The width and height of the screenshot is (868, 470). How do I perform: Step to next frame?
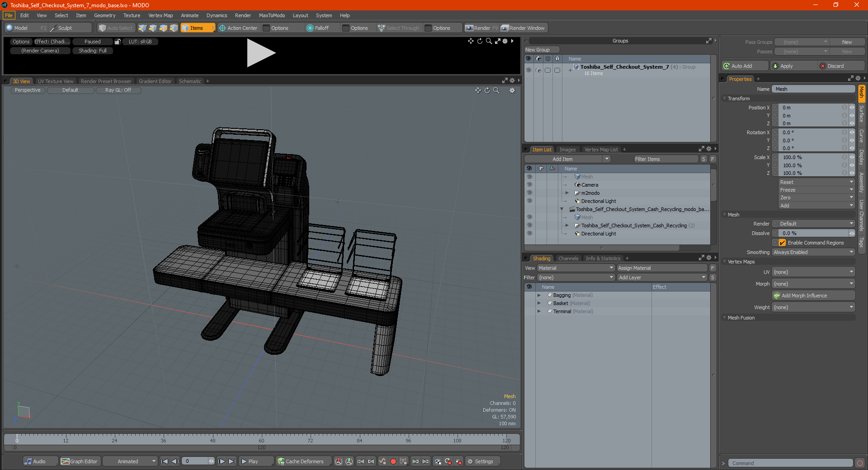pyautogui.click(x=221, y=461)
